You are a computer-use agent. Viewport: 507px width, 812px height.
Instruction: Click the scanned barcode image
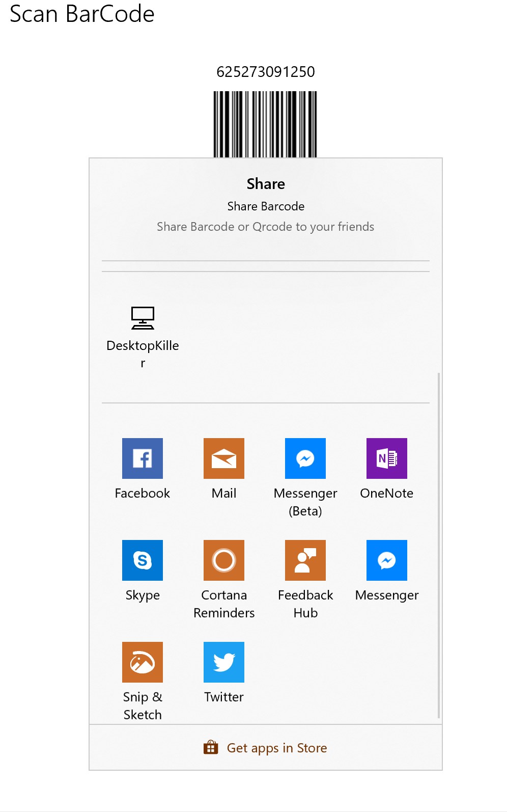(265, 124)
